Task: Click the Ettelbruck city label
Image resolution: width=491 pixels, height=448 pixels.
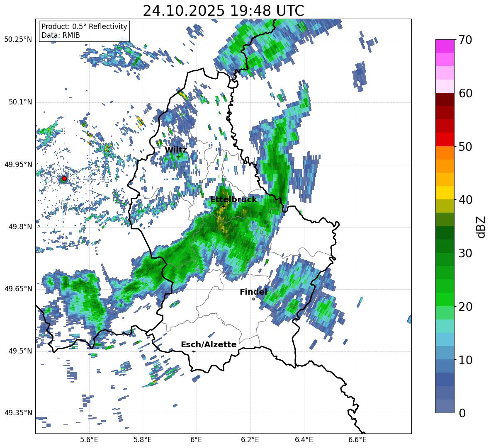Action: click(x=233, y=200)
